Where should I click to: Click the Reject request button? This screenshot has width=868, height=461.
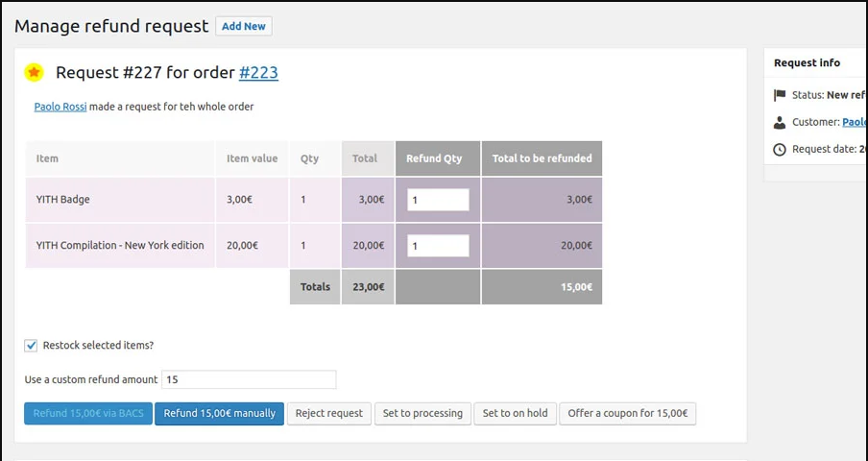tap(329, 413)
